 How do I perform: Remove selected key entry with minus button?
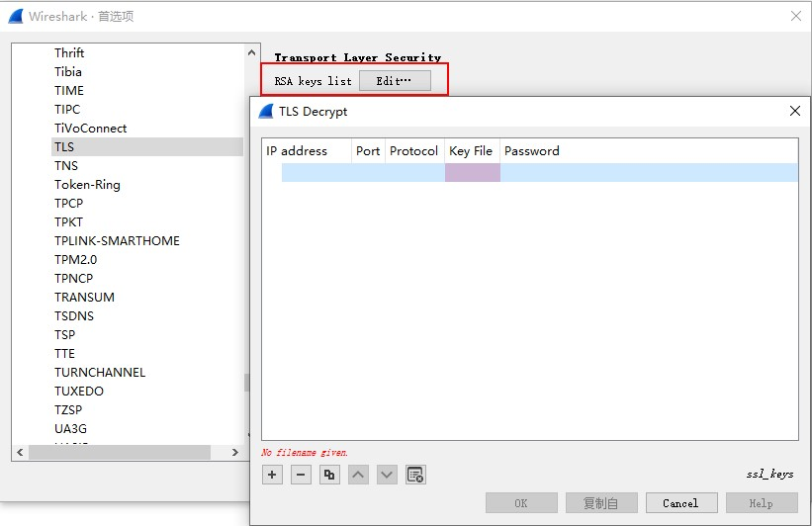(301, 475)
